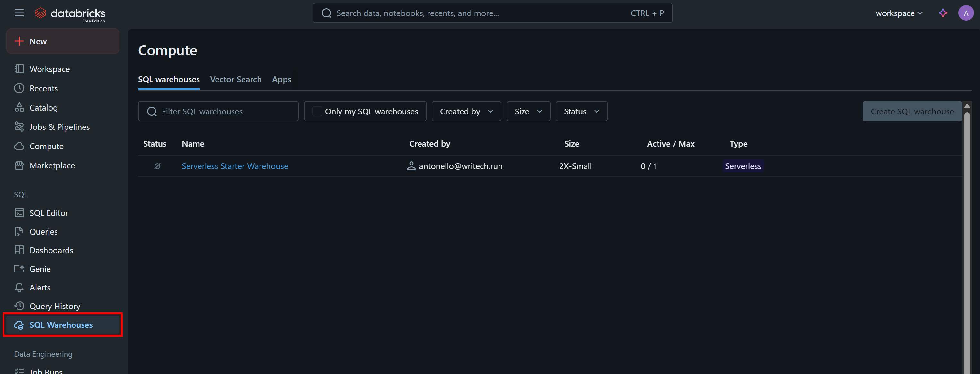Open the Apps tab
Viewport: 980px width, 374px height.
[281, 79]
